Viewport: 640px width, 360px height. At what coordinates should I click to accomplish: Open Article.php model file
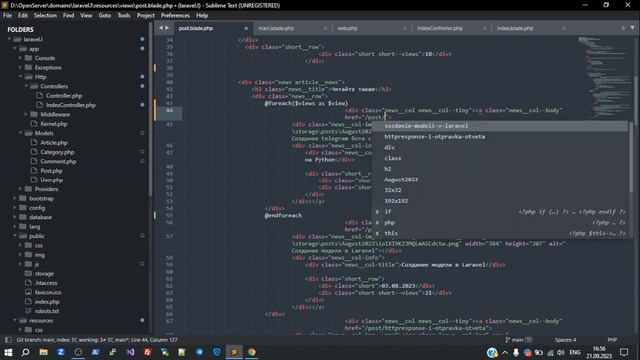click(x=54, y=142)
